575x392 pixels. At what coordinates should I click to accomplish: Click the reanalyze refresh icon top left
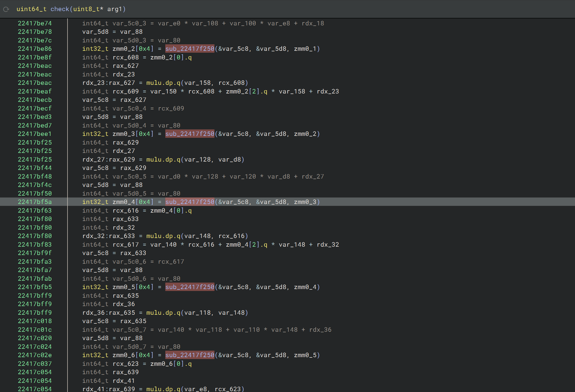tap(6, 9)
